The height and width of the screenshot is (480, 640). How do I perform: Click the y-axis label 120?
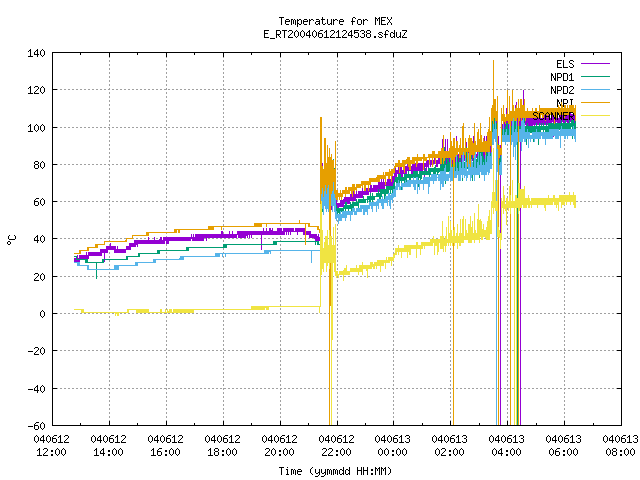click(x=36, y=90)
